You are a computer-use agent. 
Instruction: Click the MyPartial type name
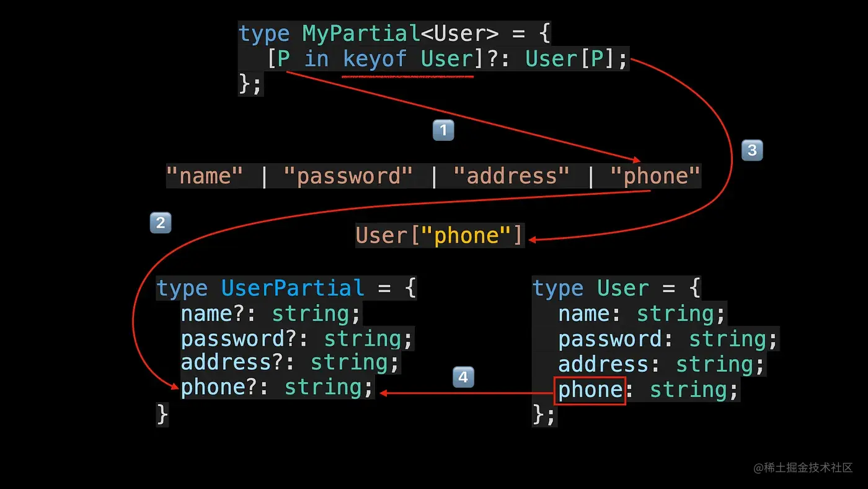pos(362,34)
